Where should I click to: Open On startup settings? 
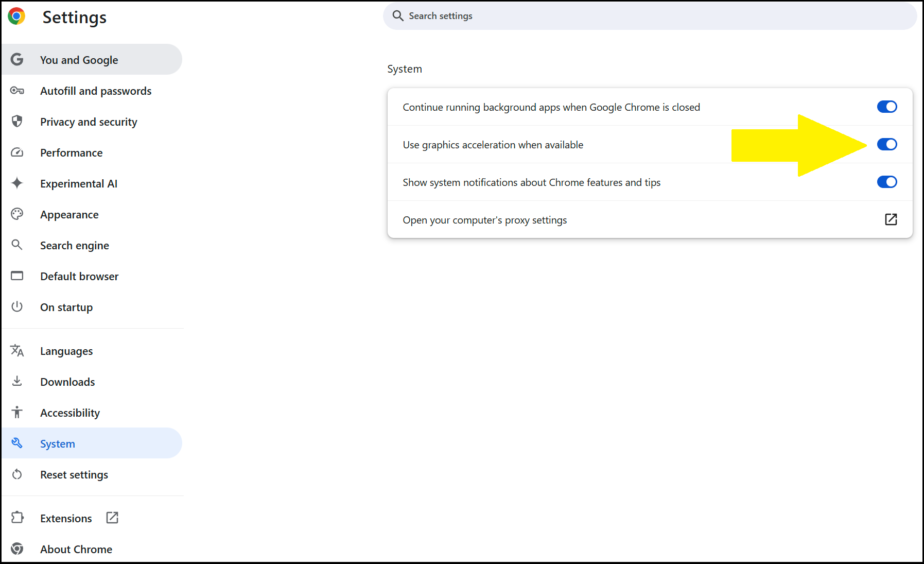click(x=92, y=307)
